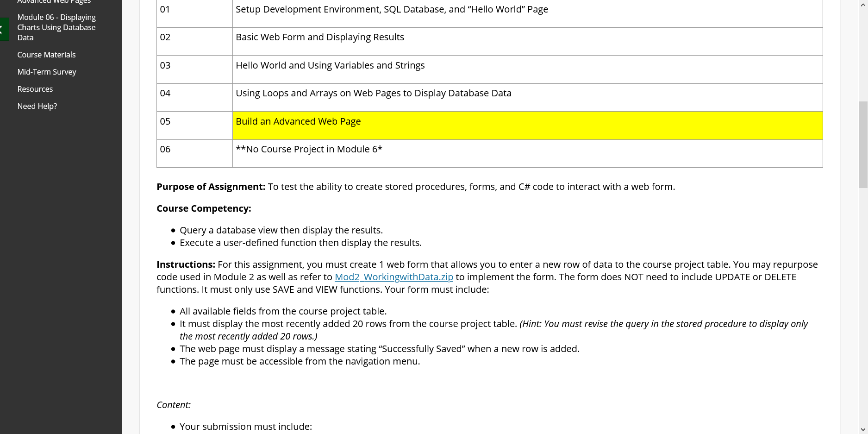Navigate to the Resources page
This screenshot has width=868, height=434.
(x=35, y=88)
